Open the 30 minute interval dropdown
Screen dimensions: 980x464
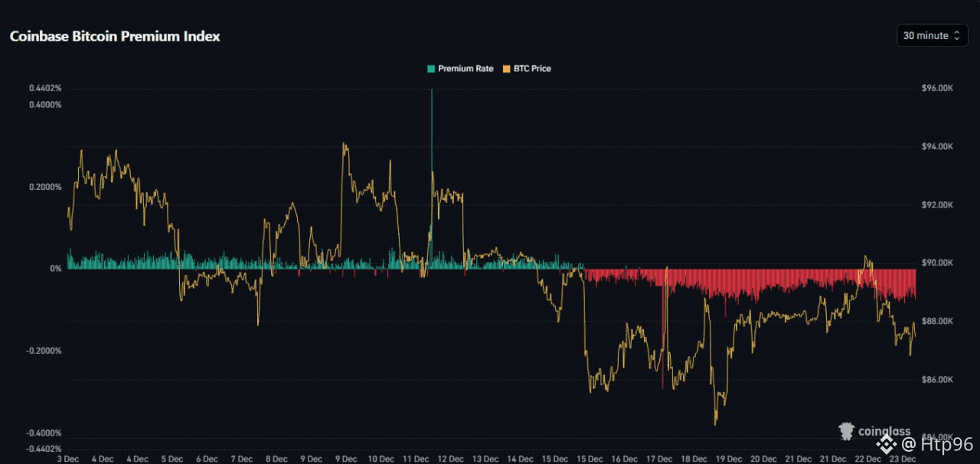click(932, 35)
